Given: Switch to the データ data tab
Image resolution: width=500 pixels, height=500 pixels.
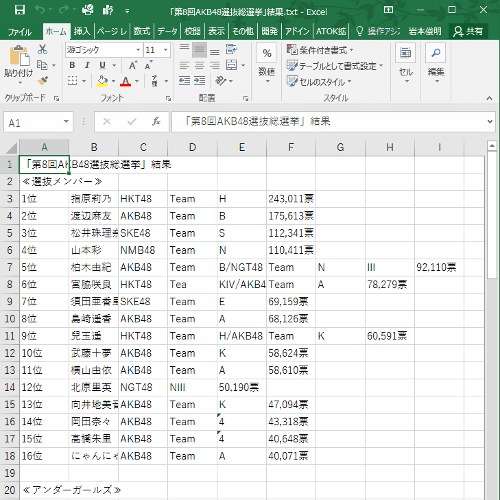Looking at the screenshot, I should tap(167, 31).
